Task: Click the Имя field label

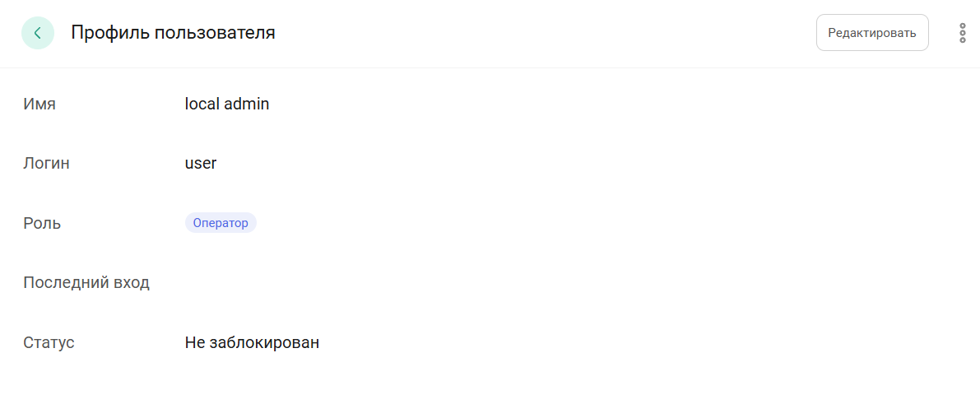Action: click(39, 104)
